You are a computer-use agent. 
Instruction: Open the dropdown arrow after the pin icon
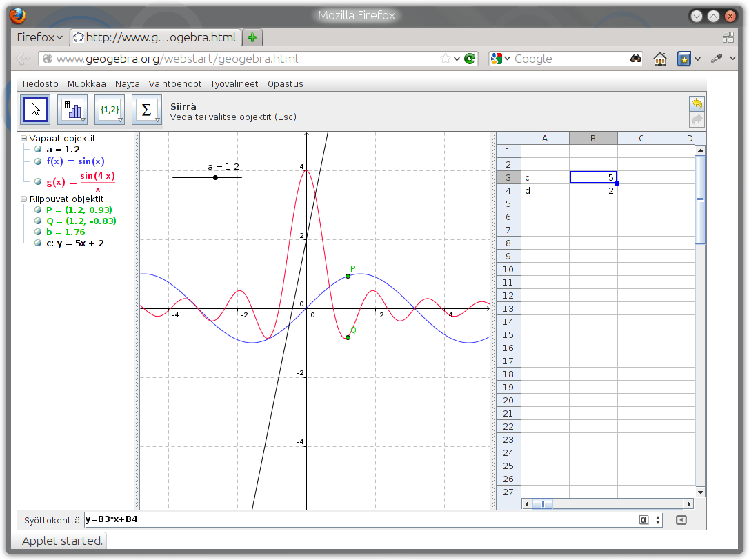pyautogui.click(x=732, y=59)
